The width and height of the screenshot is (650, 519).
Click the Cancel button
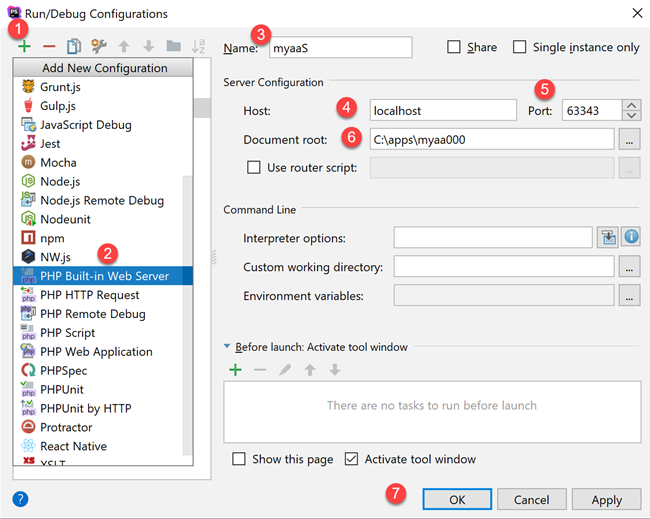pos(532,499)
